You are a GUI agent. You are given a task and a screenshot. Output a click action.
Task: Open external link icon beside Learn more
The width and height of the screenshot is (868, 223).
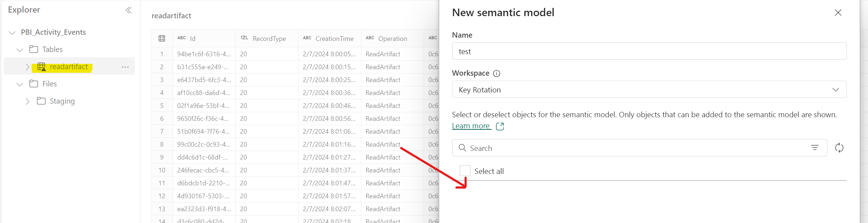tap(500, 126)
